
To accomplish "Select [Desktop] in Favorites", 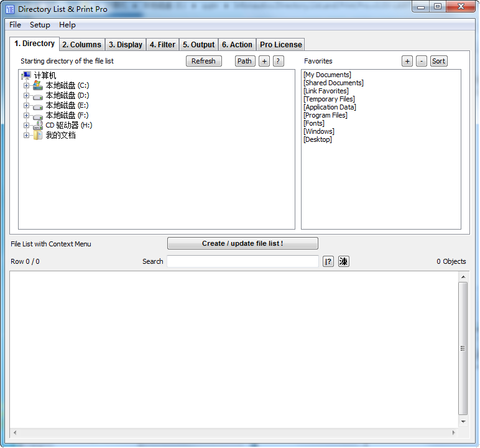I will 318,139.
